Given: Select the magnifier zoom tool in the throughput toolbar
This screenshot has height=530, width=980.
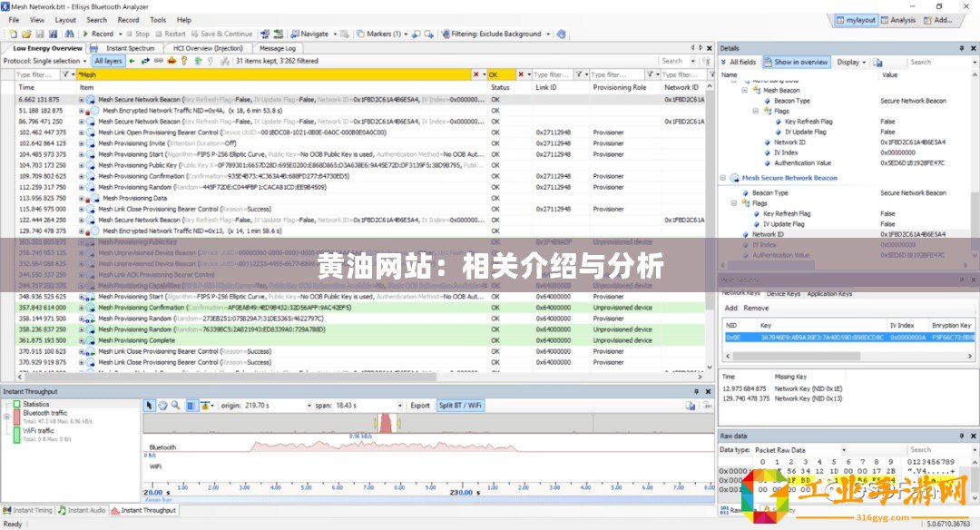Looking at the screenshot, I should click(176, 406).
